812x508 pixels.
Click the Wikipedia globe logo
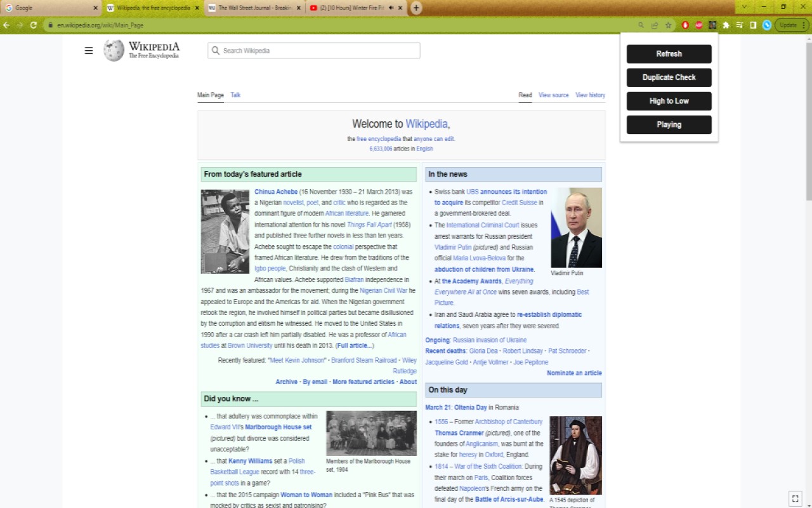click(114, 50)
